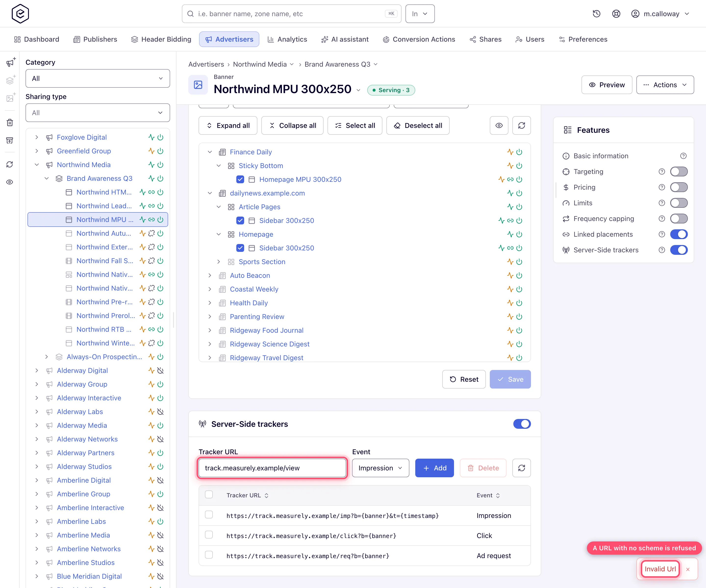Open the Preferences tab

(x=583, y=39)
